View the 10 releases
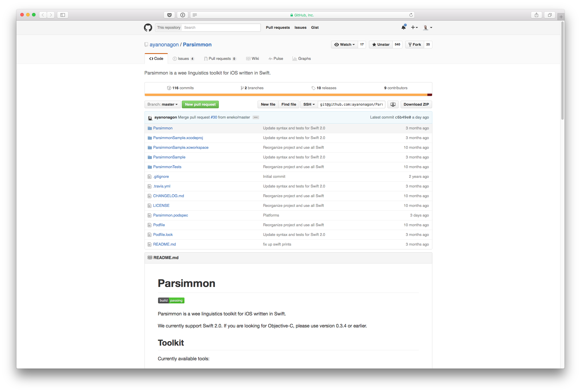 click(324, 88)
